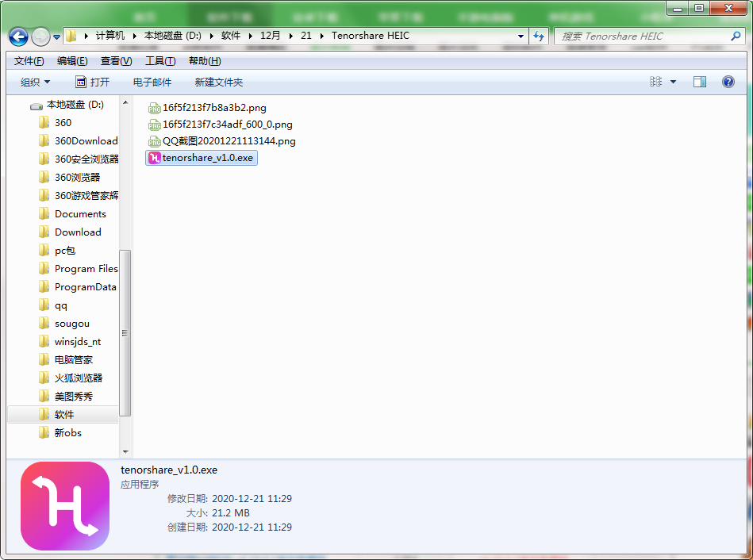The width and height of the screenshot is (753, 560).
Task: Click the sougou folder icon in tree
Action: (44, 323)
